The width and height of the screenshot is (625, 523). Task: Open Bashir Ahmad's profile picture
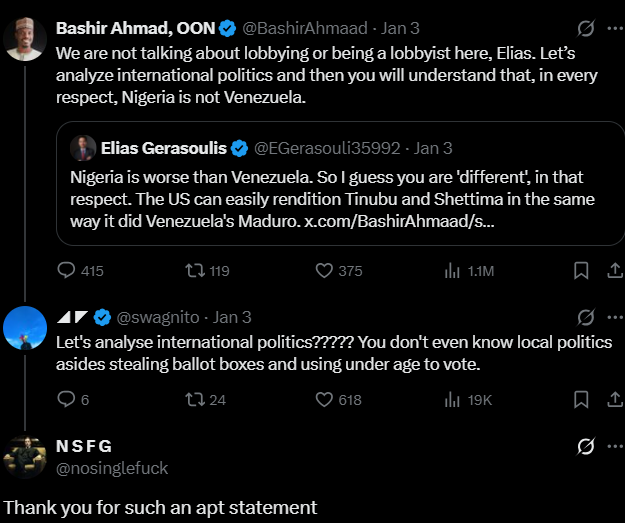(x=24, y=39)
